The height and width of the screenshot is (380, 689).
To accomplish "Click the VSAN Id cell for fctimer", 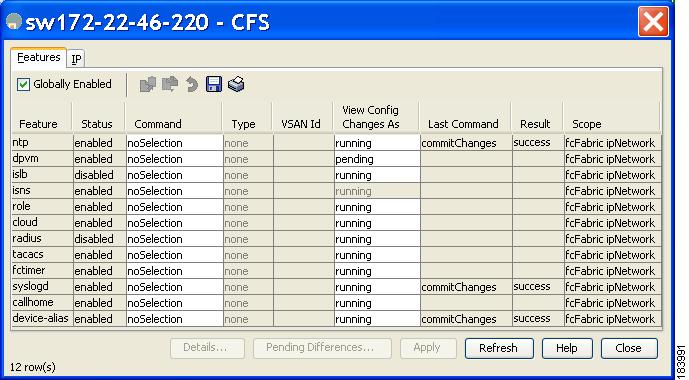I will pyautogui.click(x=304, y=271).
